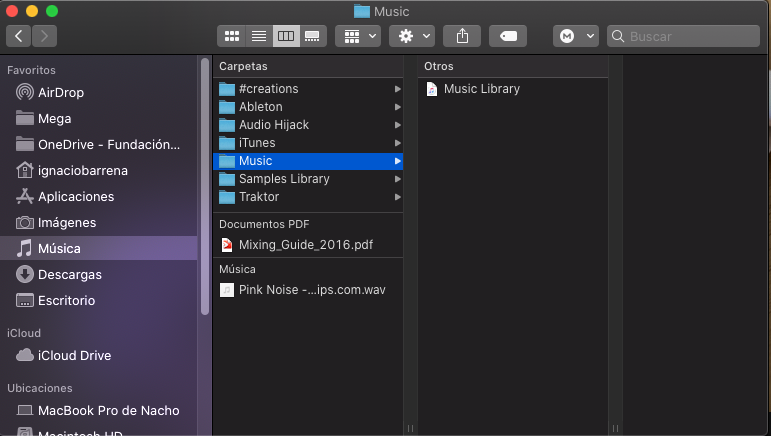
Task: Open Escritorio in the sidebar
Action: (x=98, y=300)
